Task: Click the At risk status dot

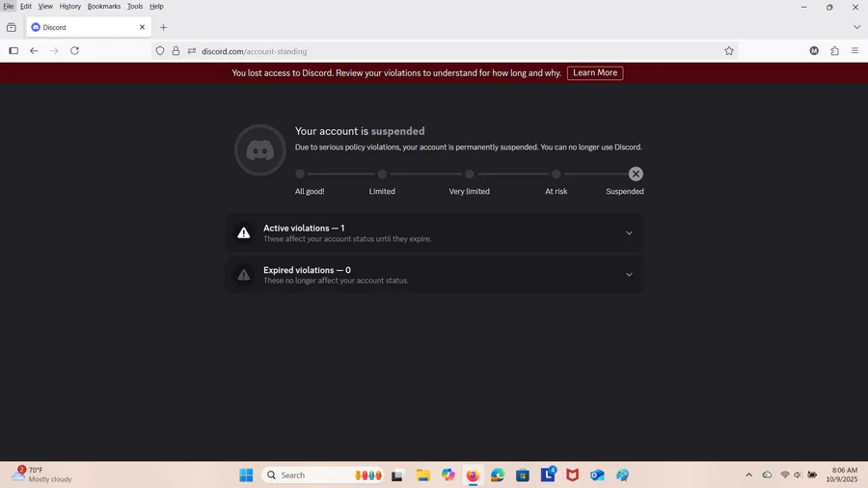Action: [x=556, y=174]
